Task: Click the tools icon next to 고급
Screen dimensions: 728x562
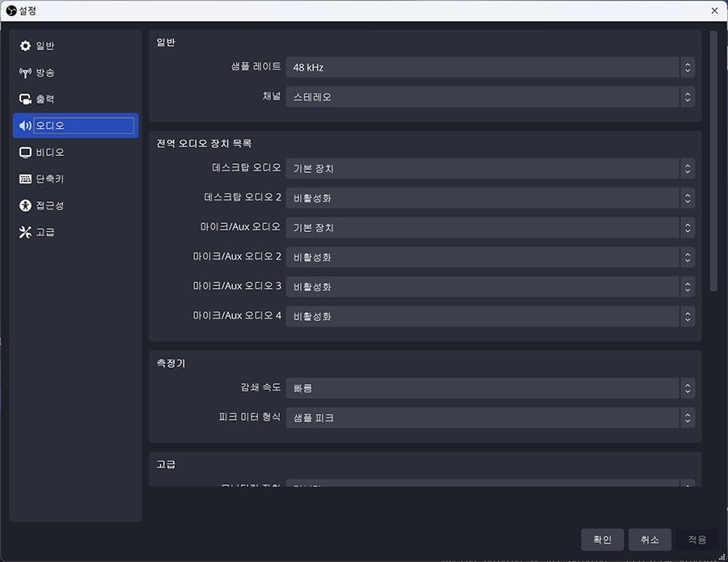Action: (25, 232)
